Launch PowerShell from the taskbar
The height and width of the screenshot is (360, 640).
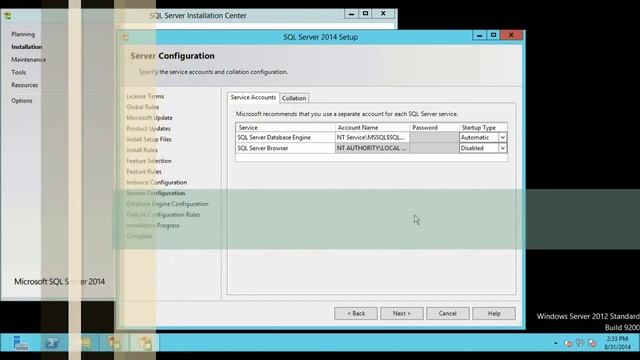click(x=52, y=343)
